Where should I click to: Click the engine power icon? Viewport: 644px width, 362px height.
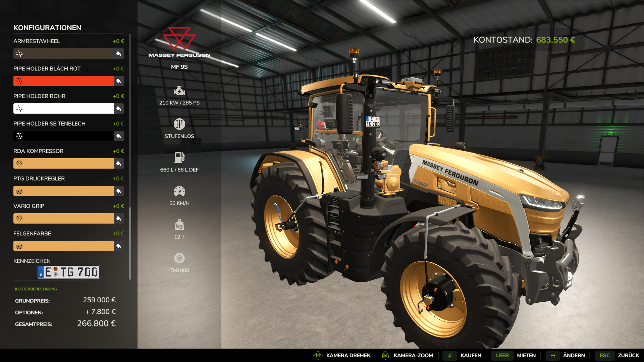179,91
